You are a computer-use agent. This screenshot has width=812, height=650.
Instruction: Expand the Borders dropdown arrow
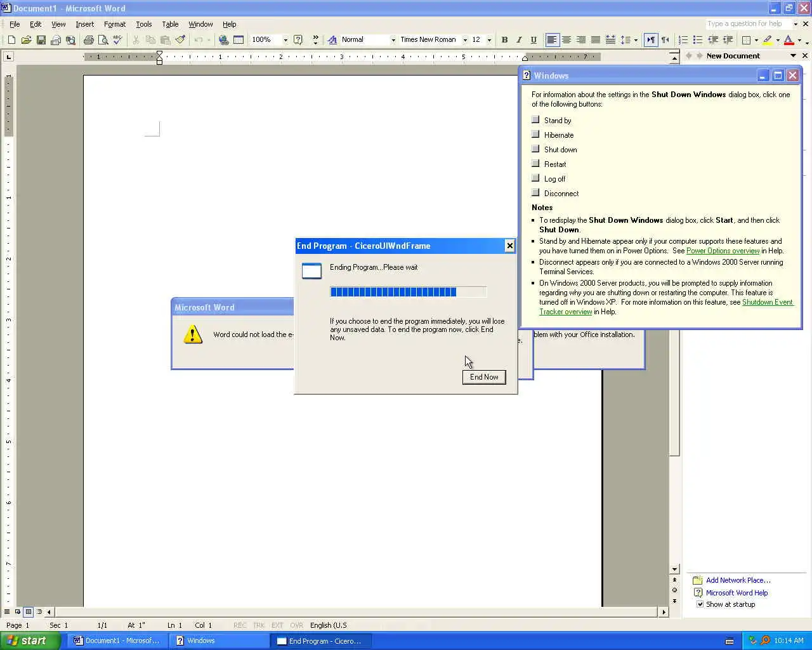[756, 40]
